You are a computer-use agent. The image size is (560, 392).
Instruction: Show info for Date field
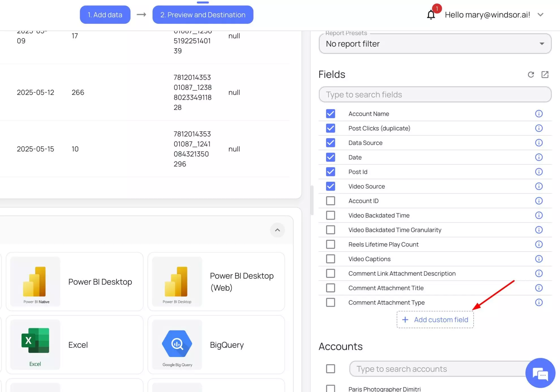click(539, 157)
